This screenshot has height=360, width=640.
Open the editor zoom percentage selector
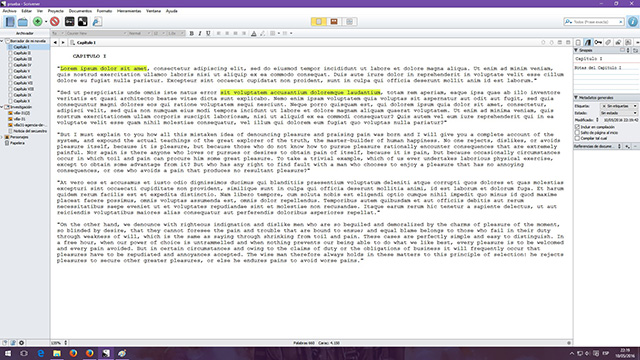[60, 343]
